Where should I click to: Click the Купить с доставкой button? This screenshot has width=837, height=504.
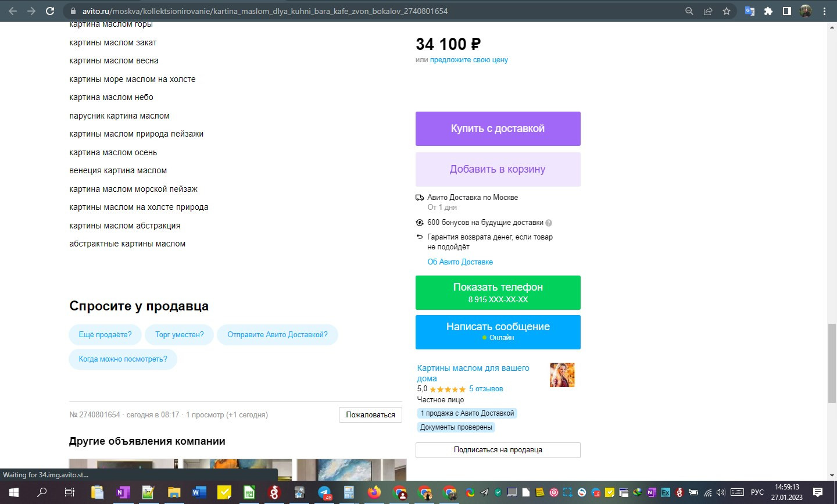coord(498,128)
